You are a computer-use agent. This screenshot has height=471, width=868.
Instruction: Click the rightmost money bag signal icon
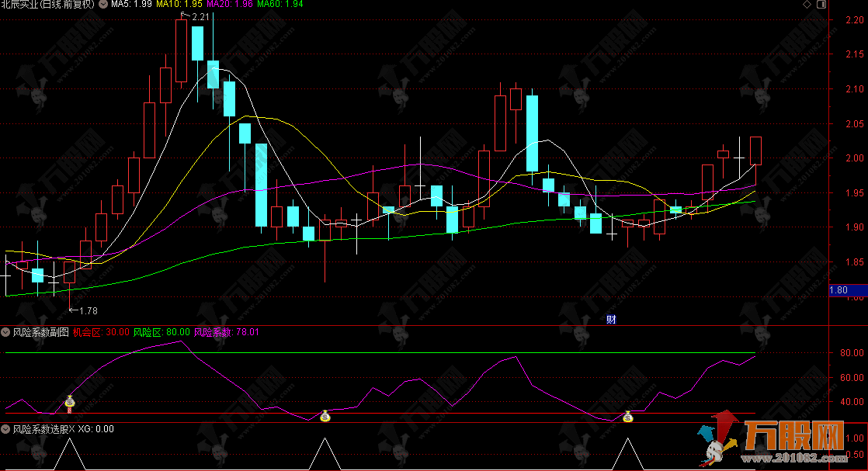(628, 417)
